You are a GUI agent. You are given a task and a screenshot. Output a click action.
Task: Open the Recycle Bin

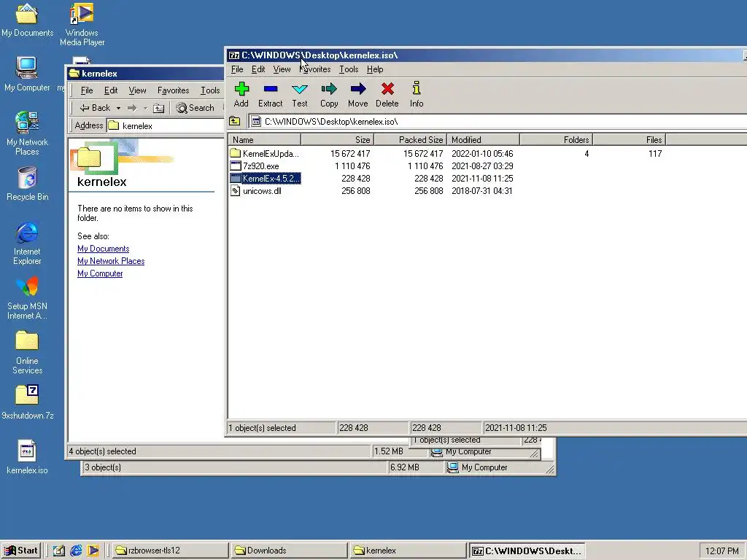tap(27, 184)
